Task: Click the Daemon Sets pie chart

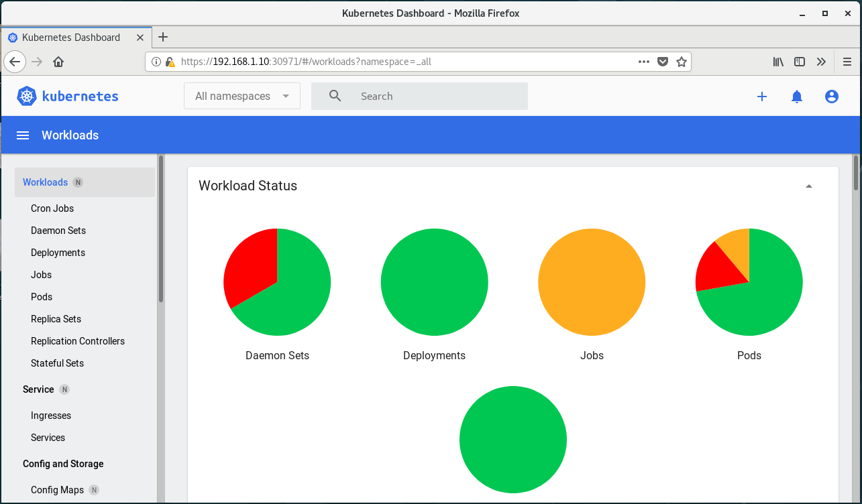Action: tap(277, 282)
